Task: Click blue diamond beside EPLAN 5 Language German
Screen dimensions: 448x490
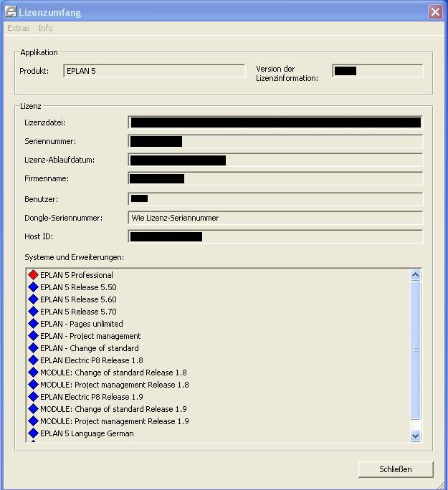Action: (33, 433)
